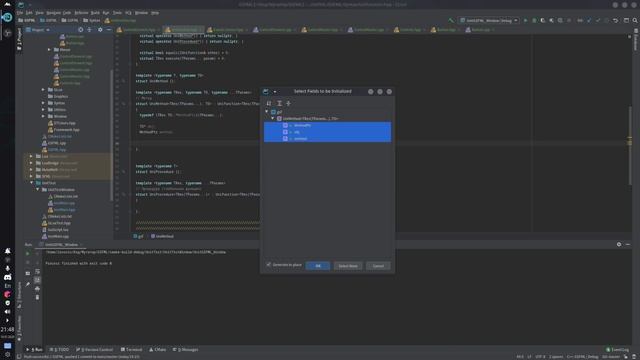Open the Terminal tool window tab

[x=131, y=349]
